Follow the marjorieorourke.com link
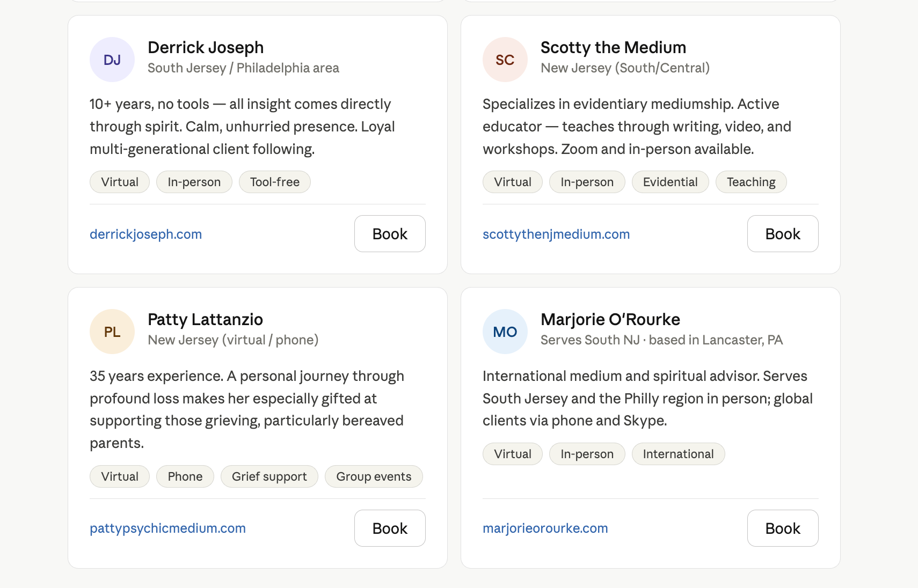Screen dimensions: 918x588 (x=545, y=528)
